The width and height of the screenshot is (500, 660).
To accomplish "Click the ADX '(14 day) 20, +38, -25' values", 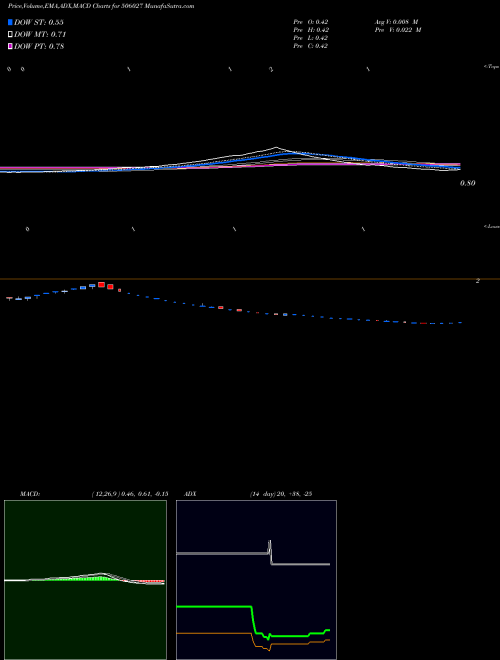I will [280, 494].
